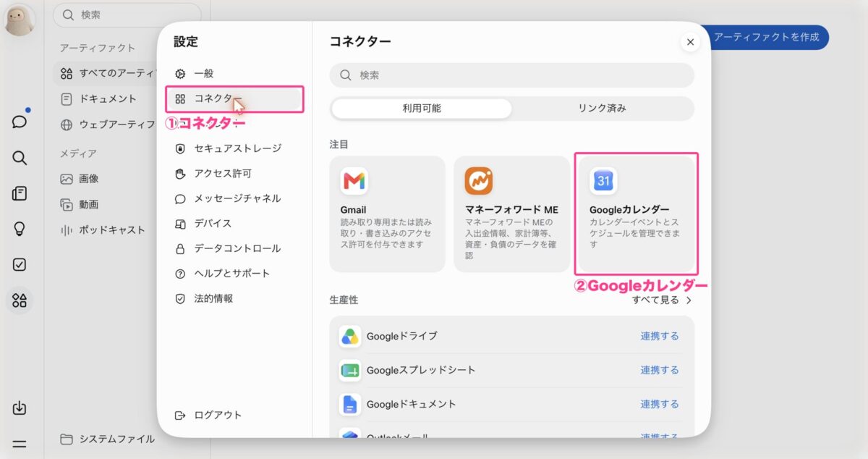Switch to the 利用可能 tab
The image size is (868, 459).
422,109
